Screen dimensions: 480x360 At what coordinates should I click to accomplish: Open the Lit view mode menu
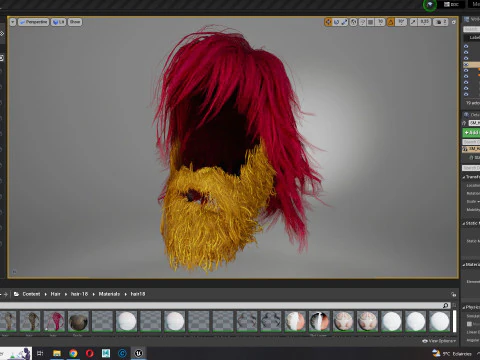pyautogui.click(x=58, y=22)
